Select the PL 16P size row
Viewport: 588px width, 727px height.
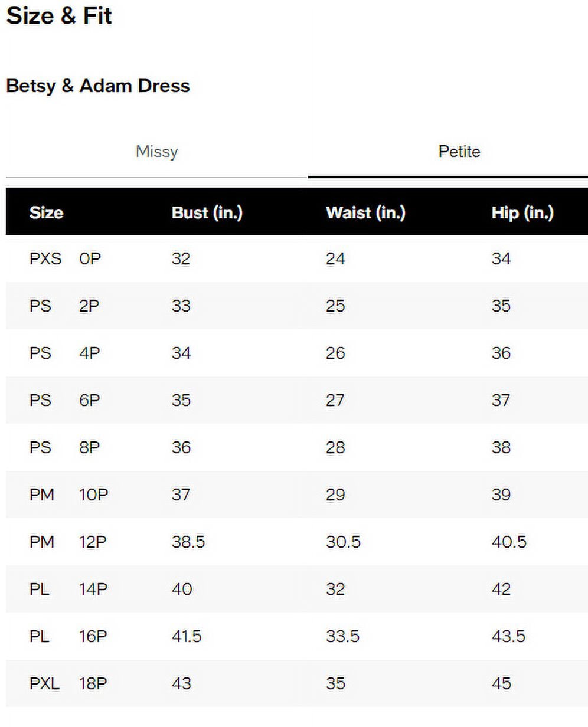[297, 636]
